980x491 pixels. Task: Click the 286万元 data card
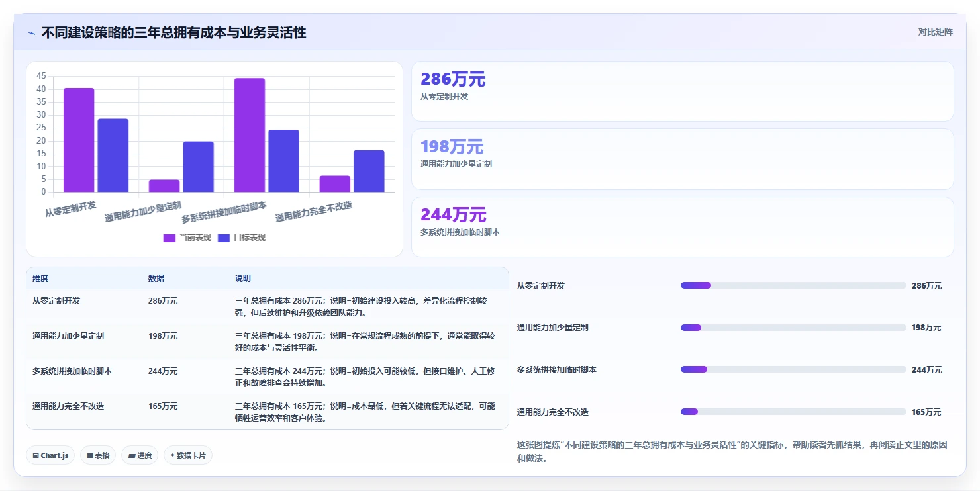(x=683, y=91)
